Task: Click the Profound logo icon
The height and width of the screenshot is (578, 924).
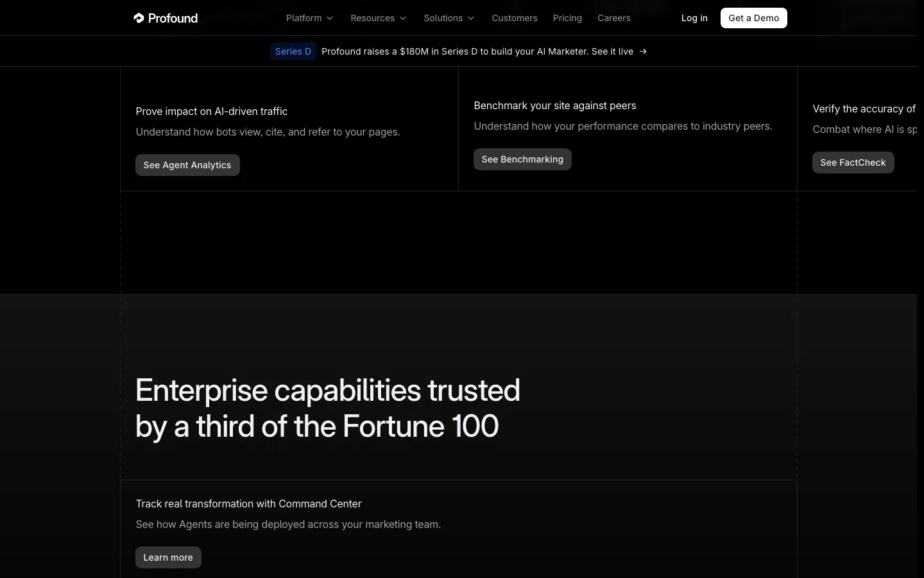Action: click(x=139, y=18)
